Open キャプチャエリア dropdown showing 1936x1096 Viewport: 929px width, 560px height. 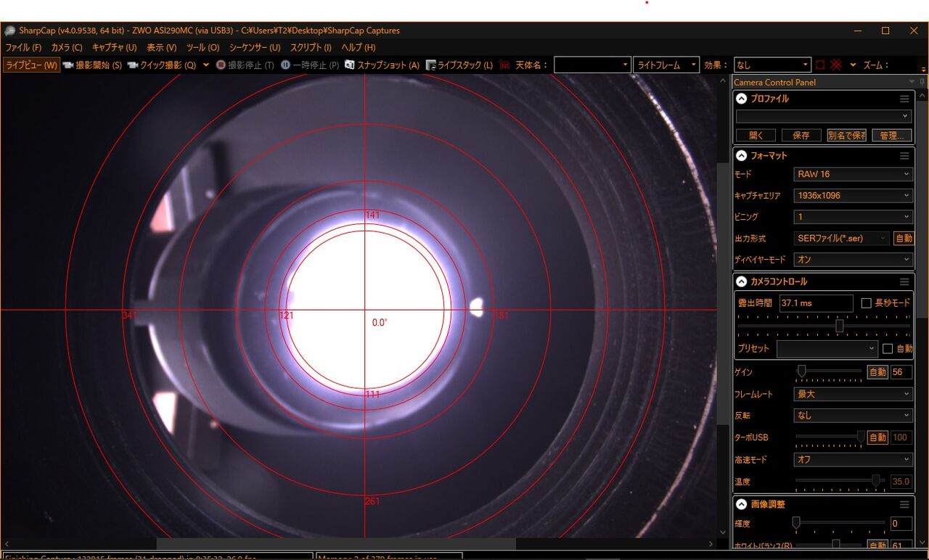[853, 195]
